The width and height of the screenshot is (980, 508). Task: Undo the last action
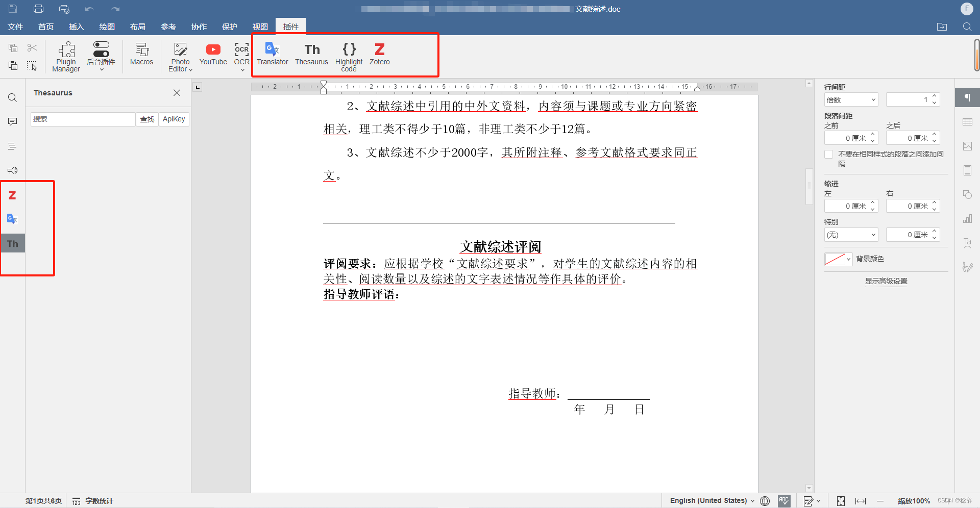coord(89,9)
